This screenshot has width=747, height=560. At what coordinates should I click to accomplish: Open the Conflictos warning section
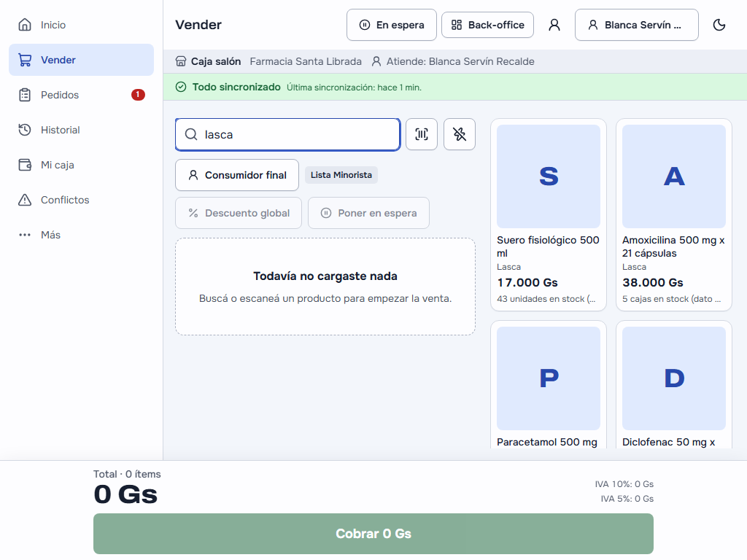[82, 200]
